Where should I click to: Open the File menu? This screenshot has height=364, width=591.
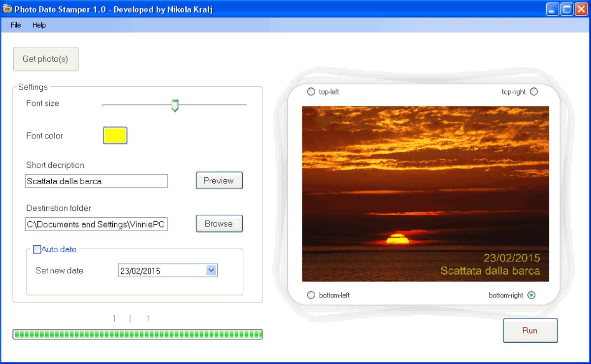tap(15, 25)
